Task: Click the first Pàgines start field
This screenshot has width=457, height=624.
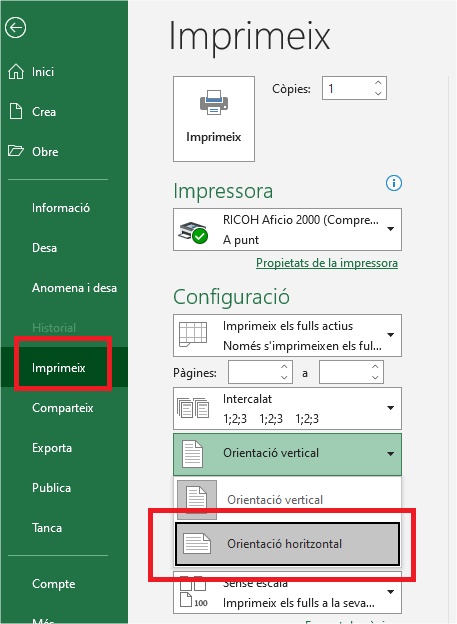Action: coord(254,372)
